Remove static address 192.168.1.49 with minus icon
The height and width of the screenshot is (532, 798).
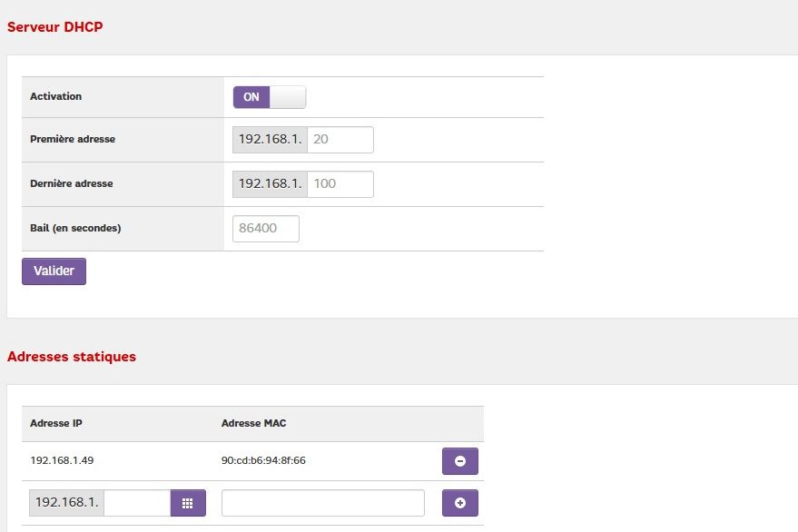click(459, 461)
